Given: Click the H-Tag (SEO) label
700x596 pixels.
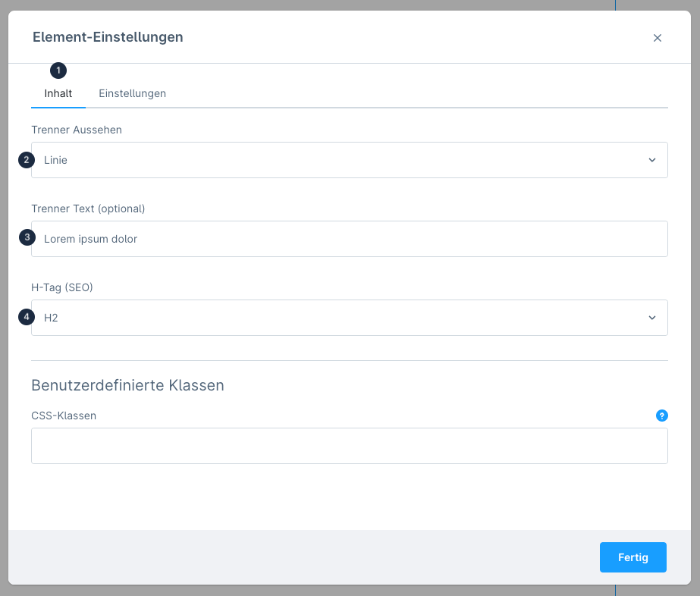Looking at the screenshot, I should tap(62, 287).
